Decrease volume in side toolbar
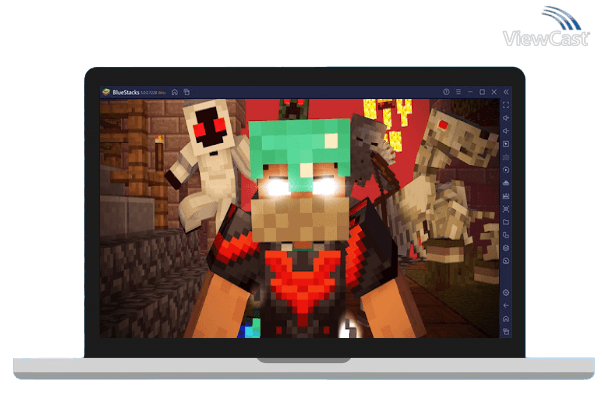The height and width of the screenshot is (414, 602). pyautogui.click(x=506, y=131)
